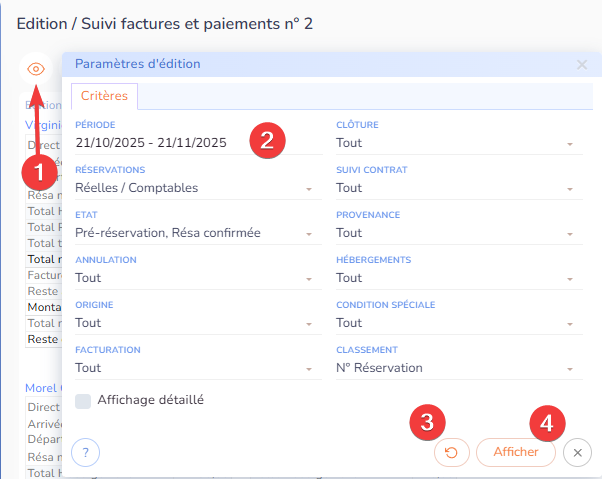This screenshot has height=479, width=602.
Task: Click the eye preview icon
Action: click(36, 69)
